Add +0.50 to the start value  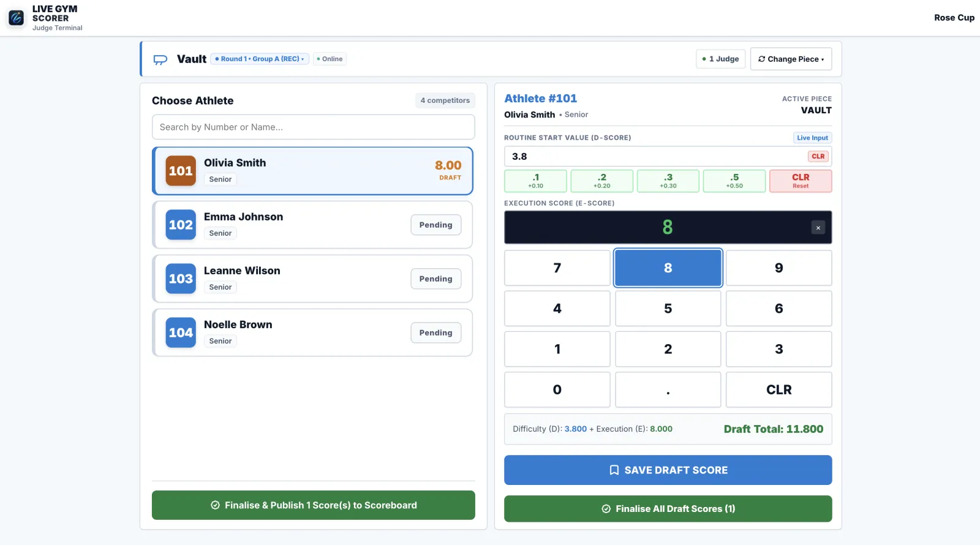[734, 181]
